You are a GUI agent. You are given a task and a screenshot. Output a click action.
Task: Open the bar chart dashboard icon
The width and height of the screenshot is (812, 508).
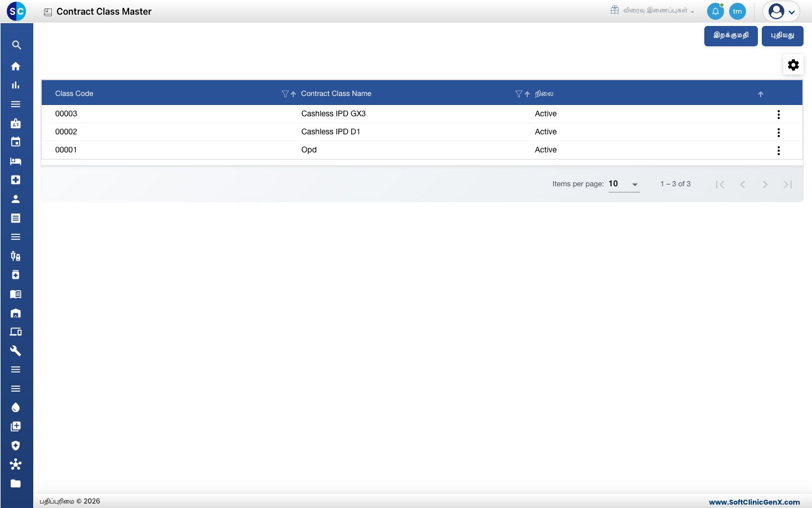coord(16,85)
